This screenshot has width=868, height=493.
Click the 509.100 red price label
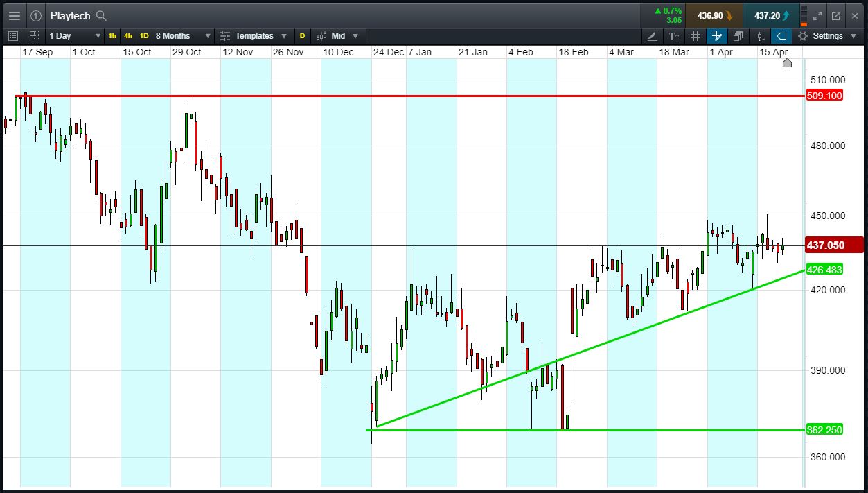[825, 96]
